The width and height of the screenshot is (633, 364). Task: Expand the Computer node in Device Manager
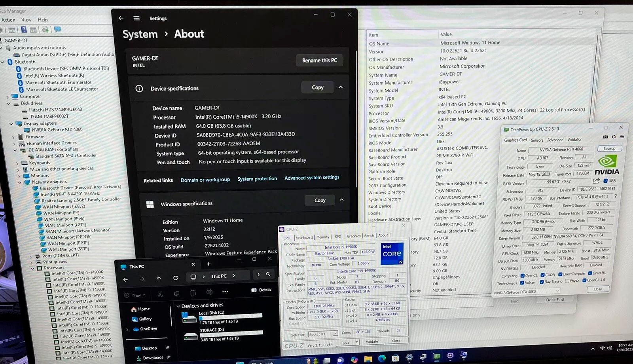tap(7, 97)
